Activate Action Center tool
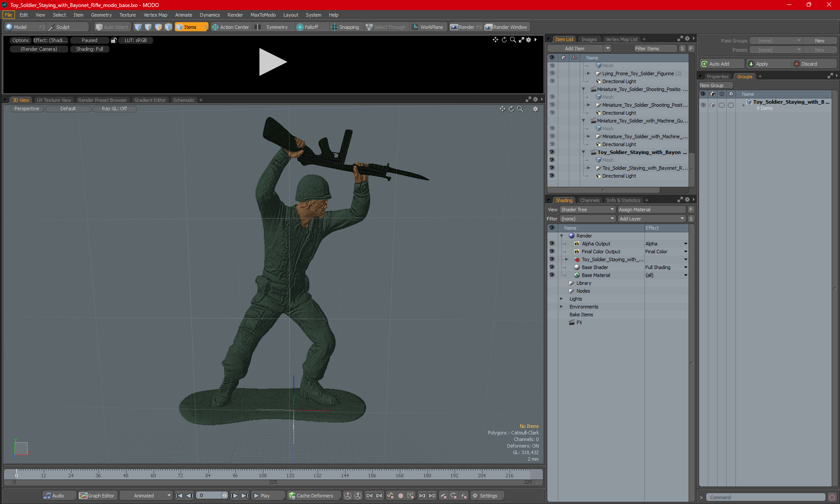This screenshot has width=840, height=504. tap(231, 27)
